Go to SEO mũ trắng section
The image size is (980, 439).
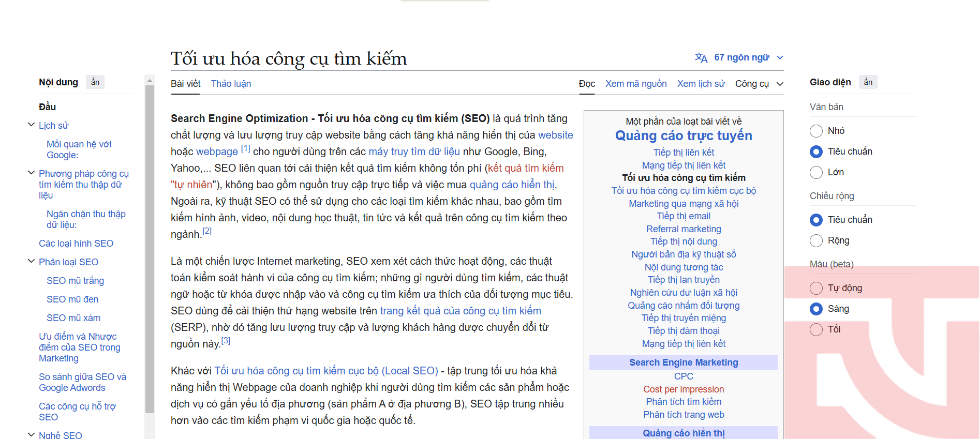pos(75,281)
